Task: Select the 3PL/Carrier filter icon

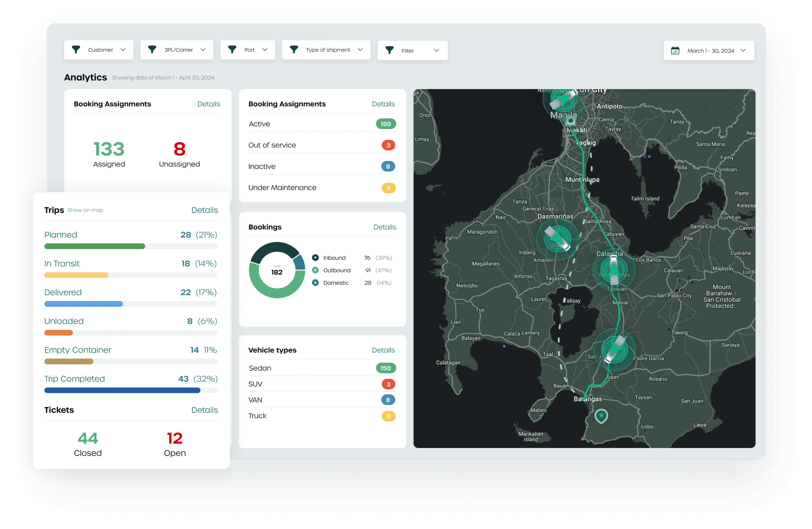Action: [x=152, y=49]
